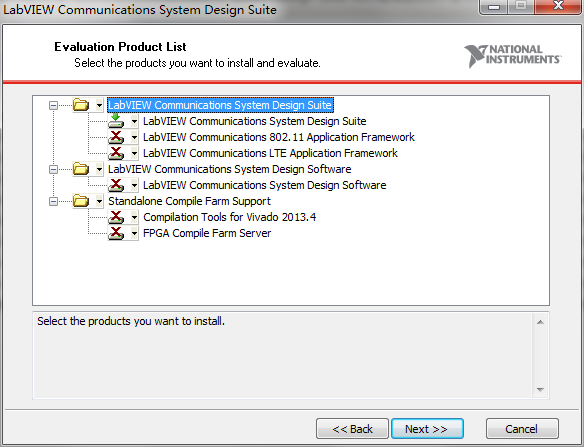Click red X icon for 802.11 Application Framework
This screenshot has width=584, height=447.
[116, 137]
